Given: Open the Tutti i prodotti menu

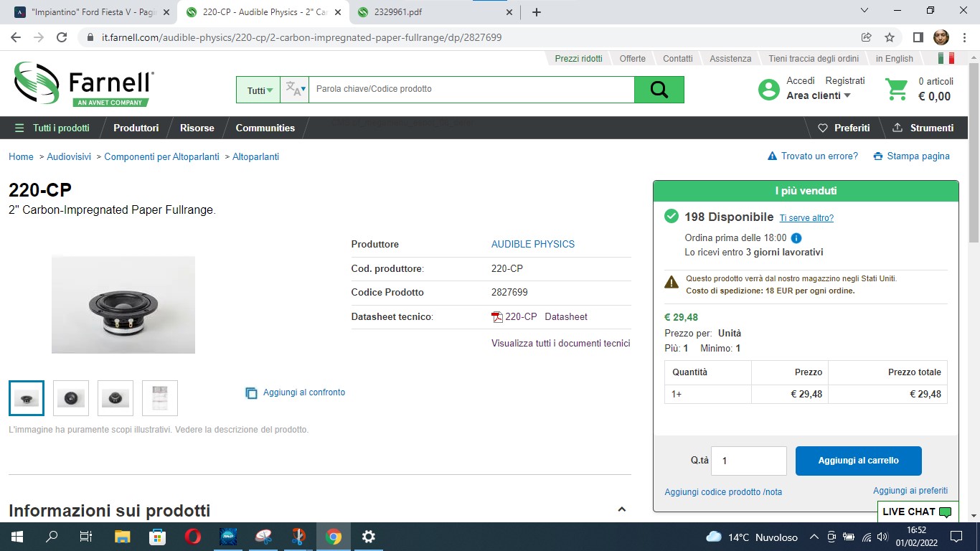Looking at the screenshot, I should click(52, 128).
